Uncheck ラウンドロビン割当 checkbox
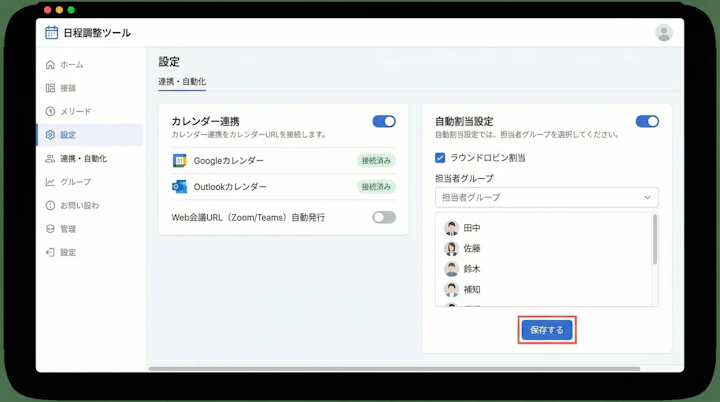Screen dimensions: 720x402 point(440,158)
